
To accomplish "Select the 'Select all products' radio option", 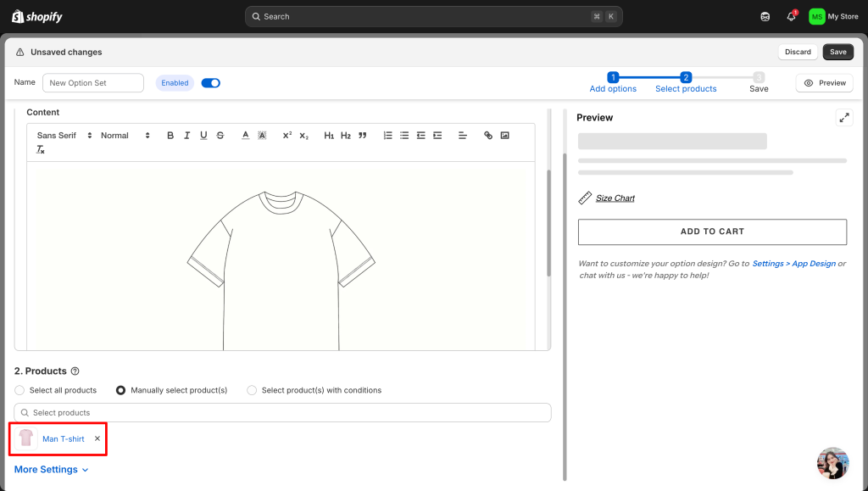I will click(19, 390).
